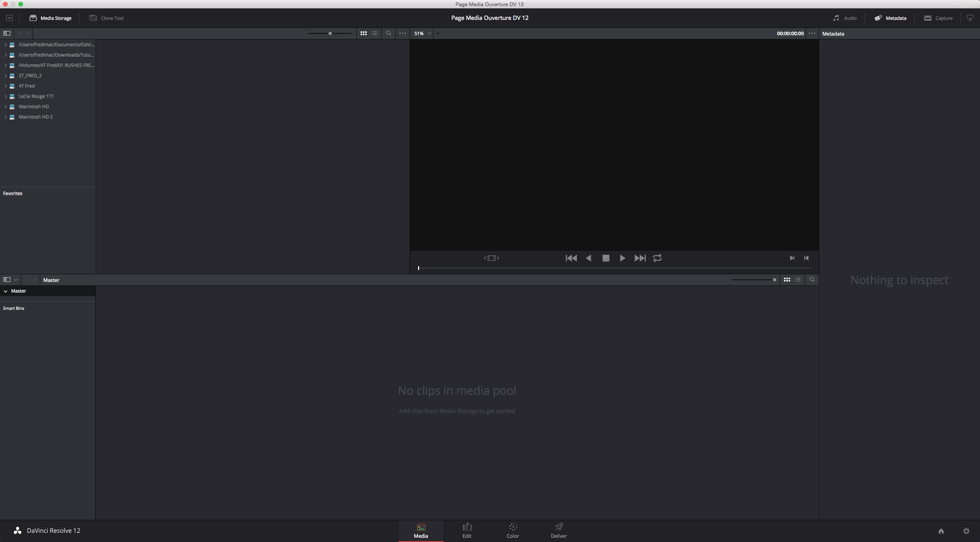980x542 pixels.
Task: Switch to the Edit page
Action: point(467,531)
